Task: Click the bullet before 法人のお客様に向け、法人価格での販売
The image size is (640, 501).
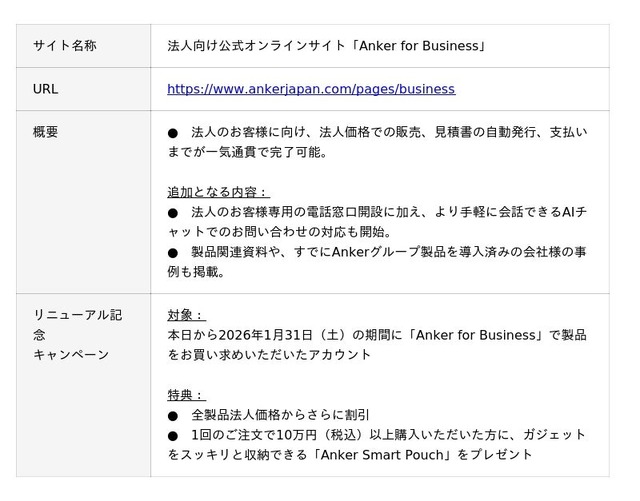Action: tap(173, 132)
